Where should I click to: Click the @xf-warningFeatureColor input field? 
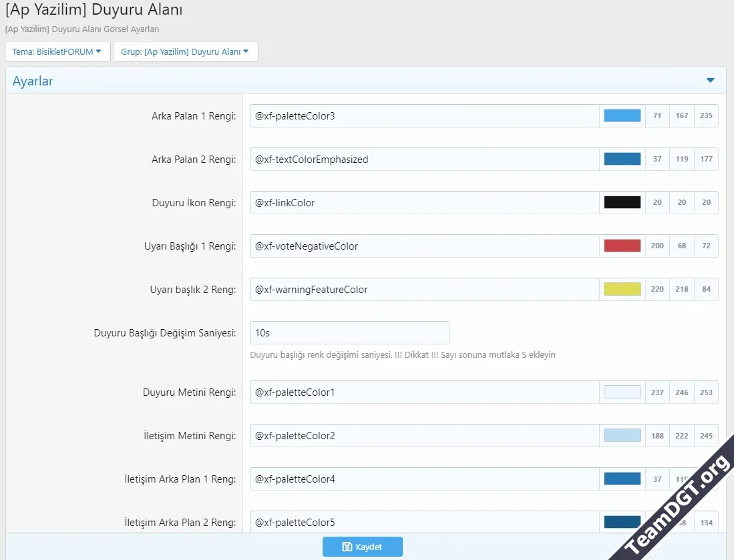[424, 290]
